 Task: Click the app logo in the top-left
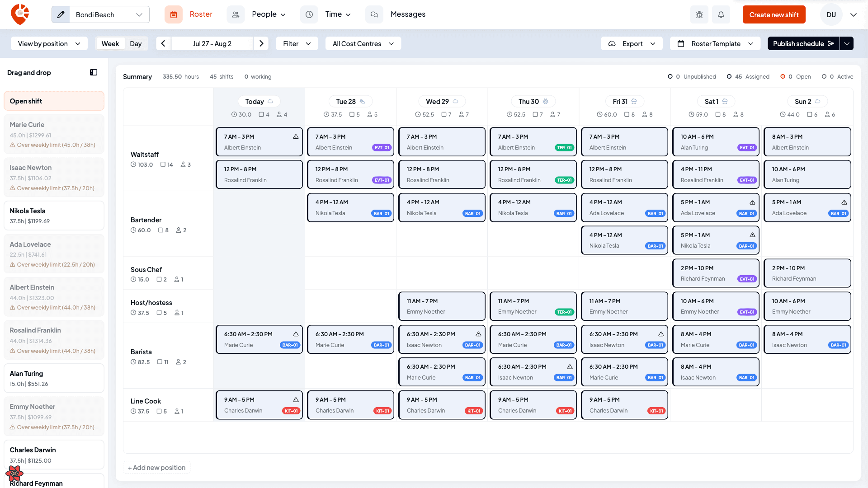pos(20,14)
